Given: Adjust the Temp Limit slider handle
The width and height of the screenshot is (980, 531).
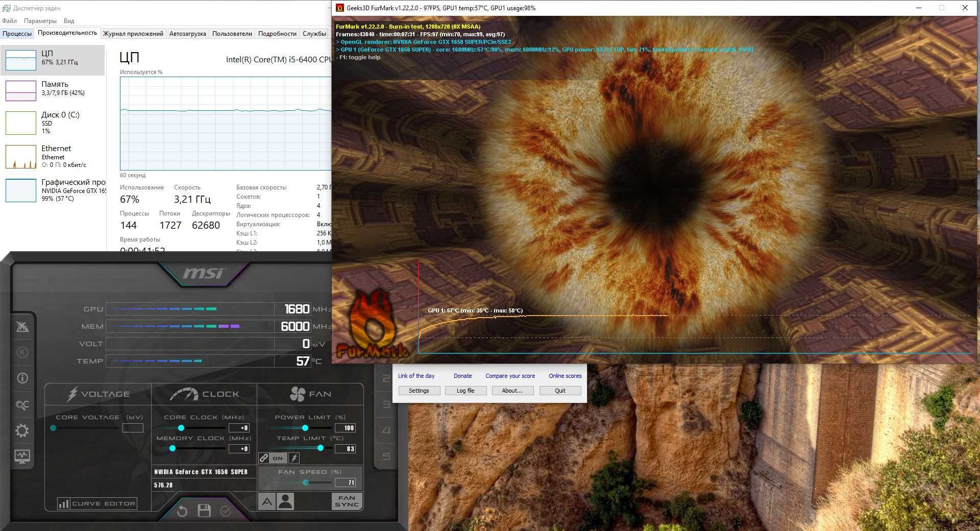Looking at the screenshot, I should [x=321, y=448].
